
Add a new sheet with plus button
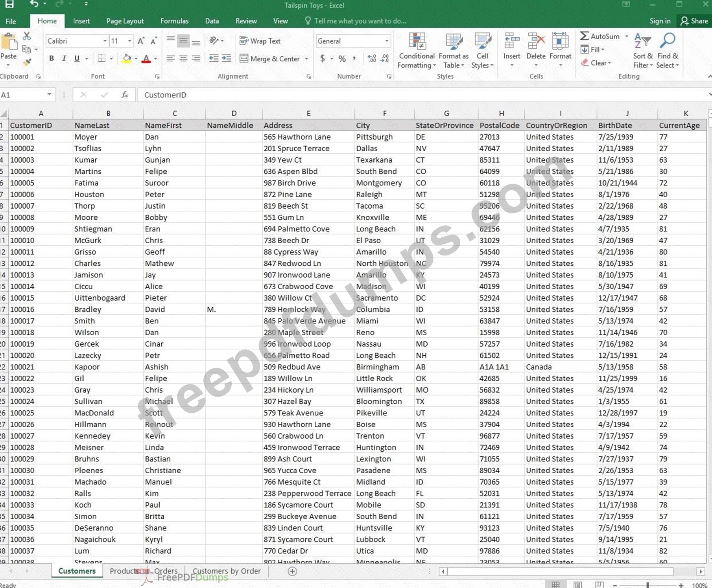click(292, 571)
